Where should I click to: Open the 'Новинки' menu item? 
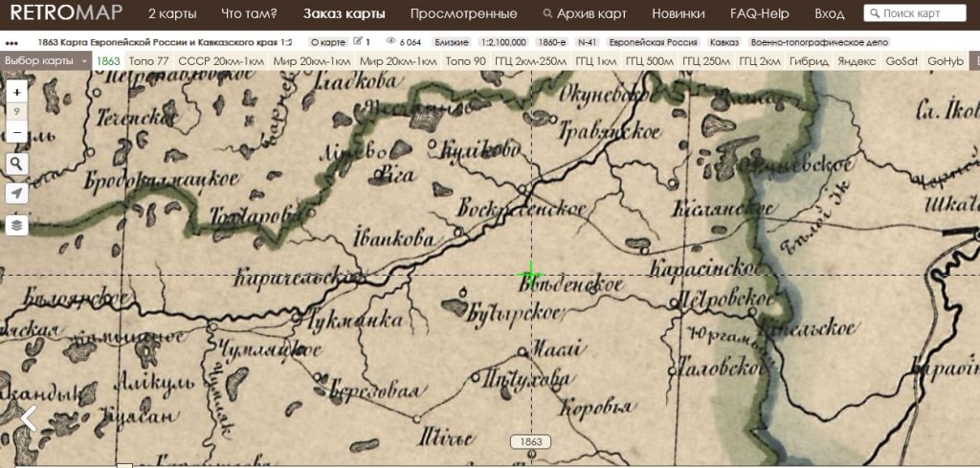679,13
